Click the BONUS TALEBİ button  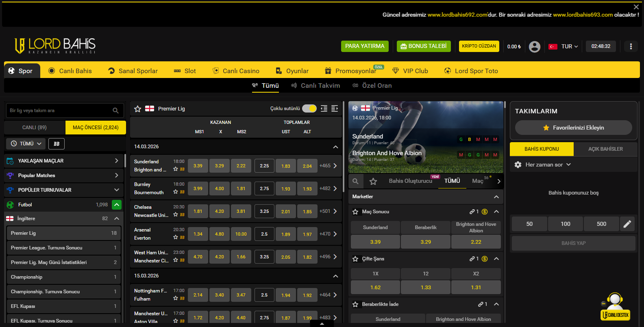click(424, 46)
